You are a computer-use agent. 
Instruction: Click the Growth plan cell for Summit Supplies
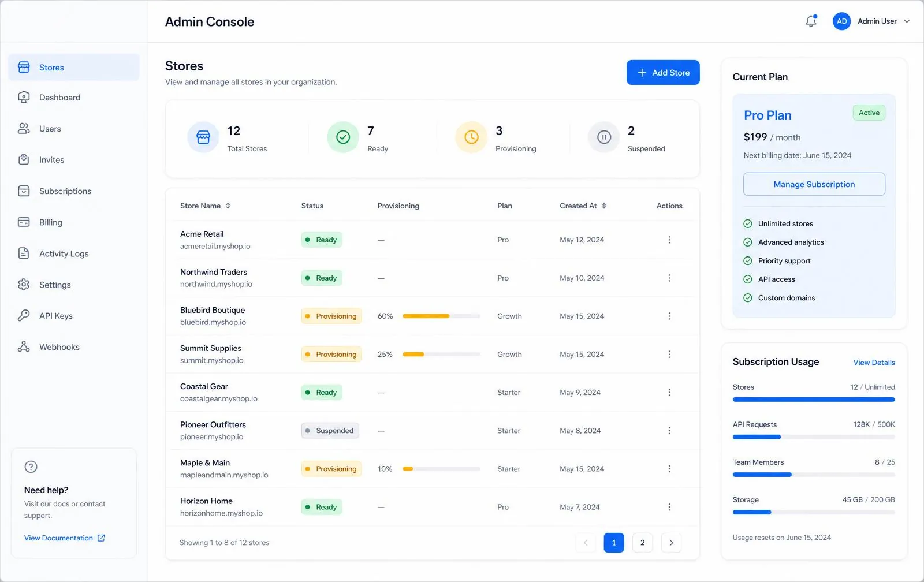click(509, 355)
